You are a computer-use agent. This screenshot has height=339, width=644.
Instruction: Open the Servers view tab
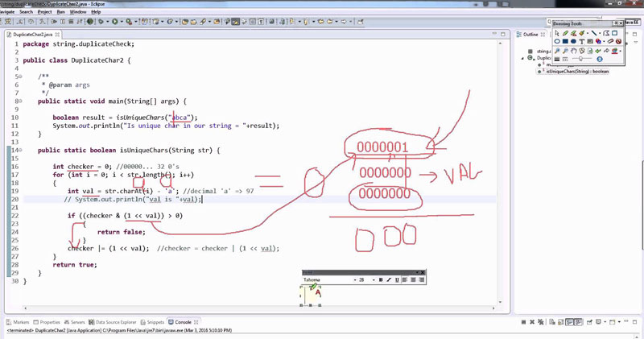(x=78, y=322)
